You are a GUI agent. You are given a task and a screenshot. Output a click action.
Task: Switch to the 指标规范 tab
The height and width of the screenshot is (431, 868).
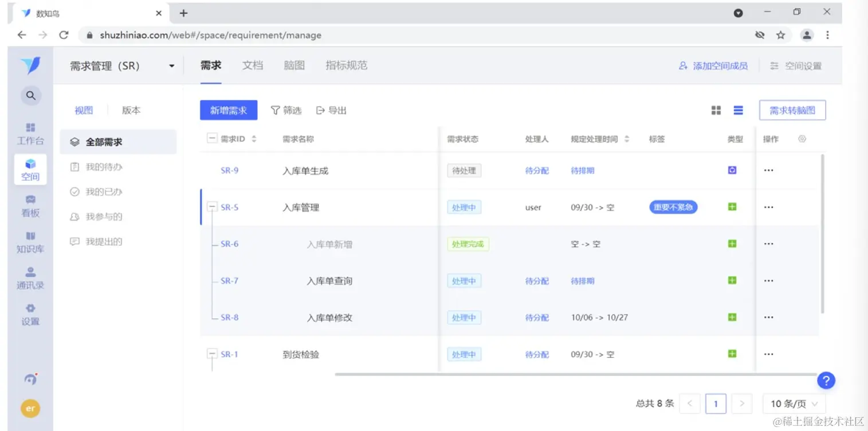pos(347,65)
